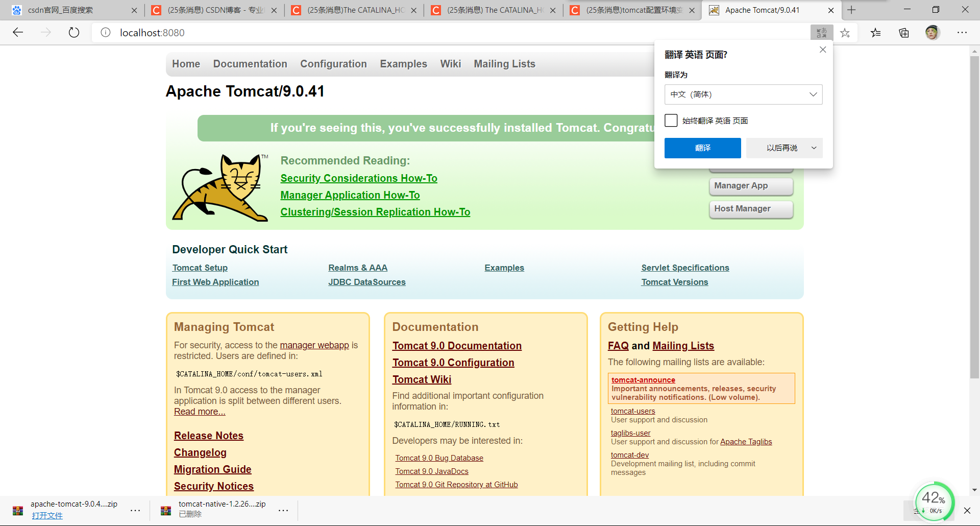Screen dimensions: 980x526
Task: Open the Home navigation item
Action: (x=186, y=64)
